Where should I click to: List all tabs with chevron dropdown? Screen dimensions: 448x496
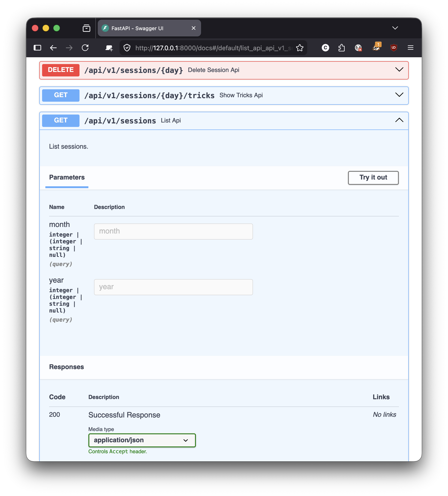pyautogui.click(x=395, y=28)
